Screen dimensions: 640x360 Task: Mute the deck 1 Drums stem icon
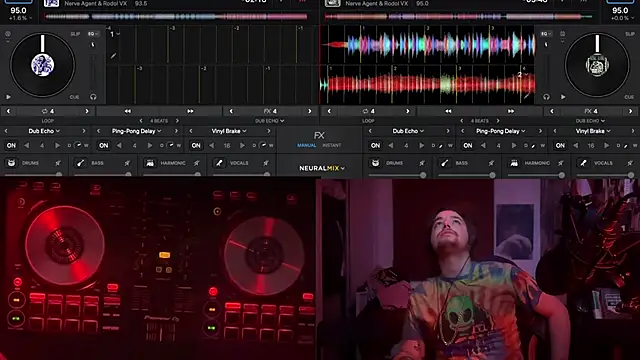(11, 163)
